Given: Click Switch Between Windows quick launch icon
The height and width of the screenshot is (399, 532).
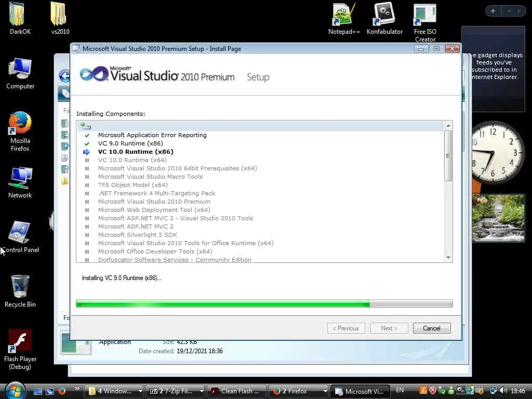Looking at the screenshot, I should tap(50, 391).
